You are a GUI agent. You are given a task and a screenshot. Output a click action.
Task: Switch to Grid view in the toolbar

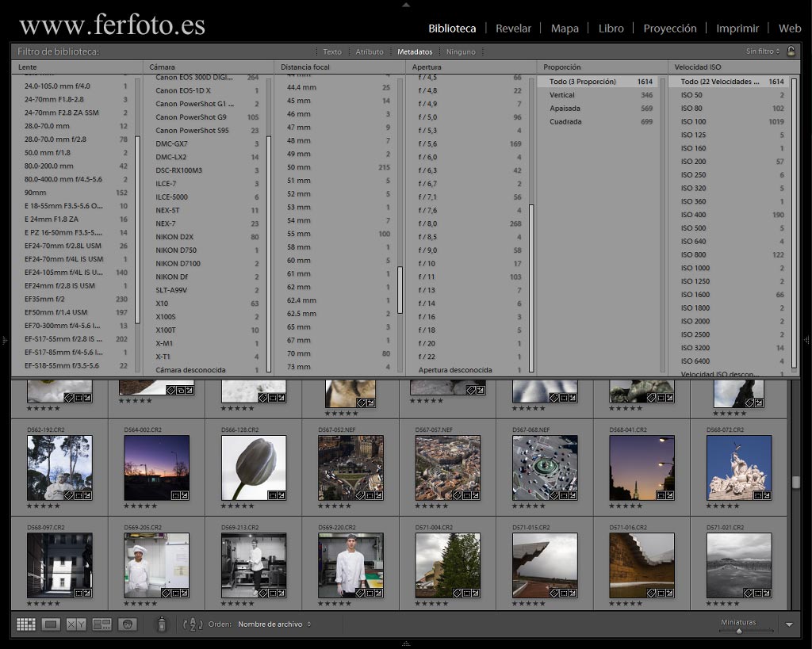[x=25, y=624]
